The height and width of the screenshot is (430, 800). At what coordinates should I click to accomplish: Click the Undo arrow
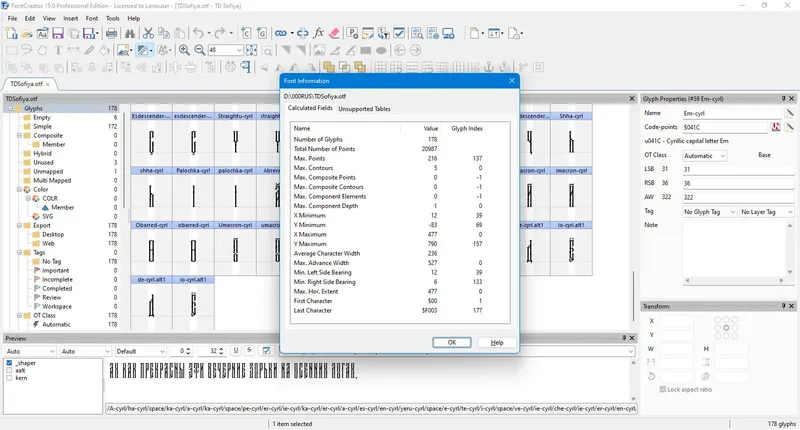pos(198,34)
